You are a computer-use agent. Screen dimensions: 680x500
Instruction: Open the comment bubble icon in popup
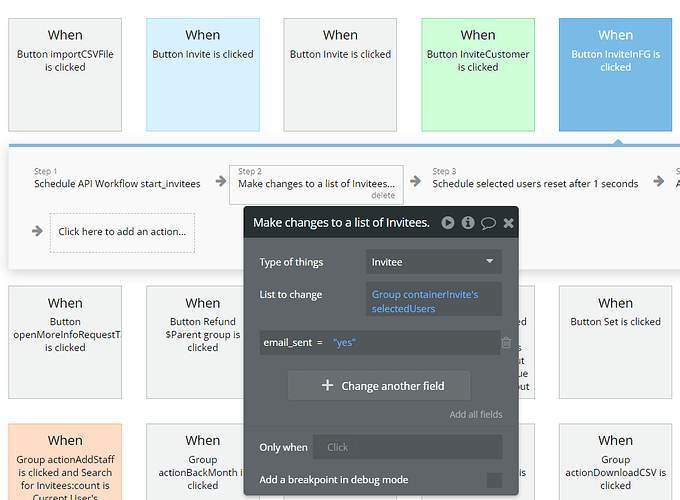[488, 223]
